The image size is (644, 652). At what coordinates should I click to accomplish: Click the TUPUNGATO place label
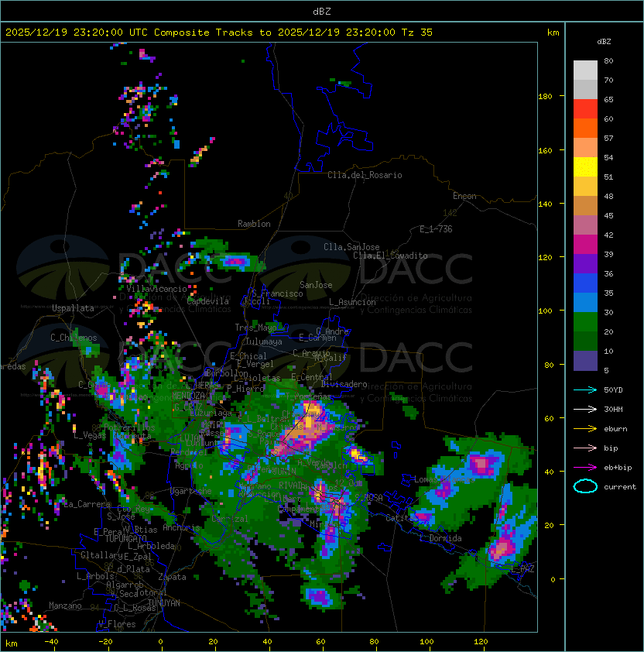(x=125, y=538)
